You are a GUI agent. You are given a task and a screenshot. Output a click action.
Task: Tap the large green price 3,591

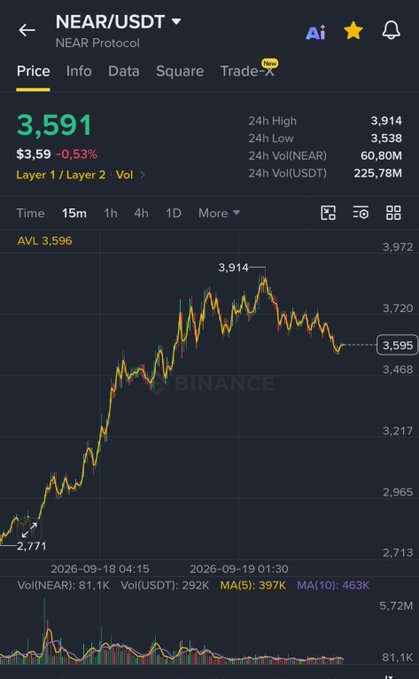[55, 126]
